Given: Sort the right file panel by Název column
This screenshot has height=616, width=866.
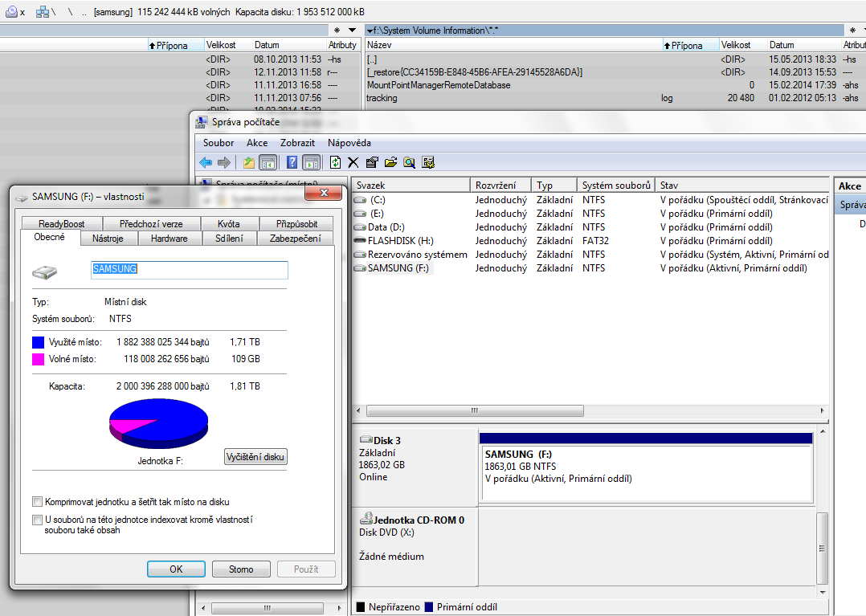Looking at the screenshot, I should click(x=513, y=45).
